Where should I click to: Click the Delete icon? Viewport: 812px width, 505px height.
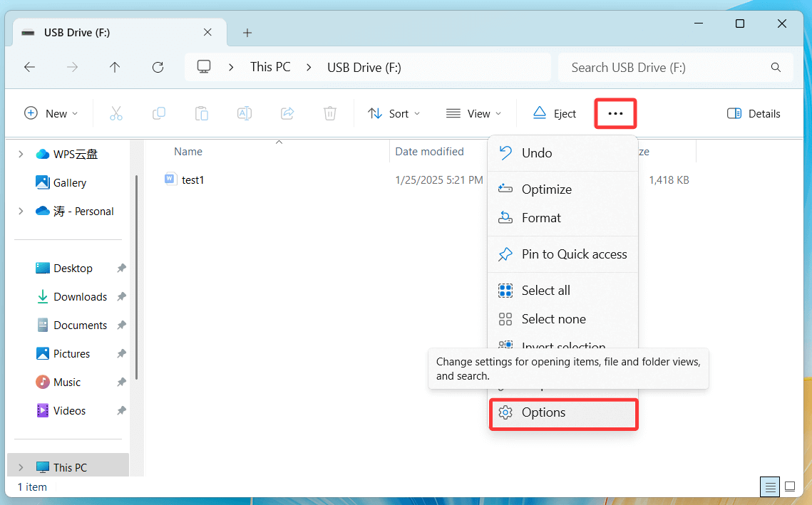point(329,113)
